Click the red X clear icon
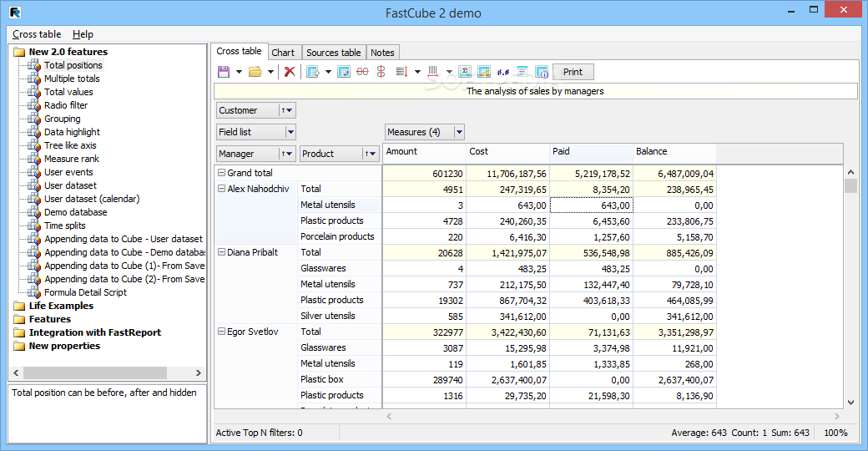The image size is (868, 451). click(x=290, y=72)
